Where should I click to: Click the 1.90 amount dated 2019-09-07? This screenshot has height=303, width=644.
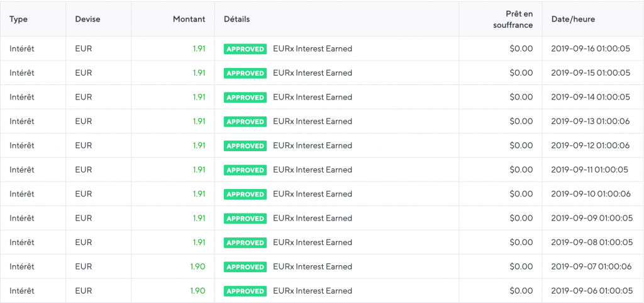[197, 267]
